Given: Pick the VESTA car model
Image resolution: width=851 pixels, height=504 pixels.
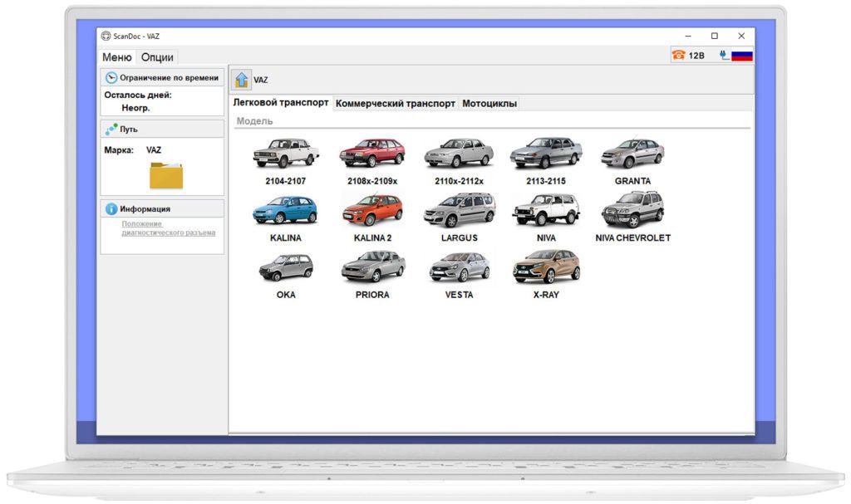Looking at the screenshot, I should [459, 268].
